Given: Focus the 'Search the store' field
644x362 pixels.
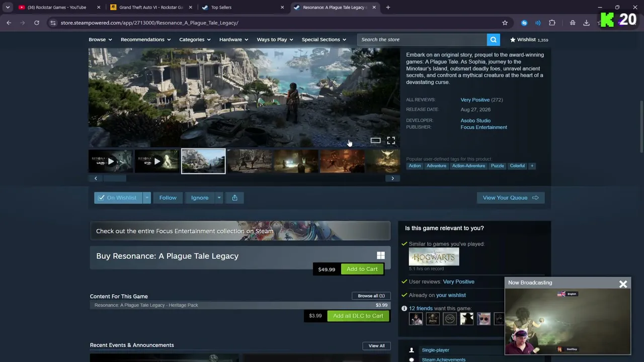Looking at the screenshot, I should coord(422,40).
